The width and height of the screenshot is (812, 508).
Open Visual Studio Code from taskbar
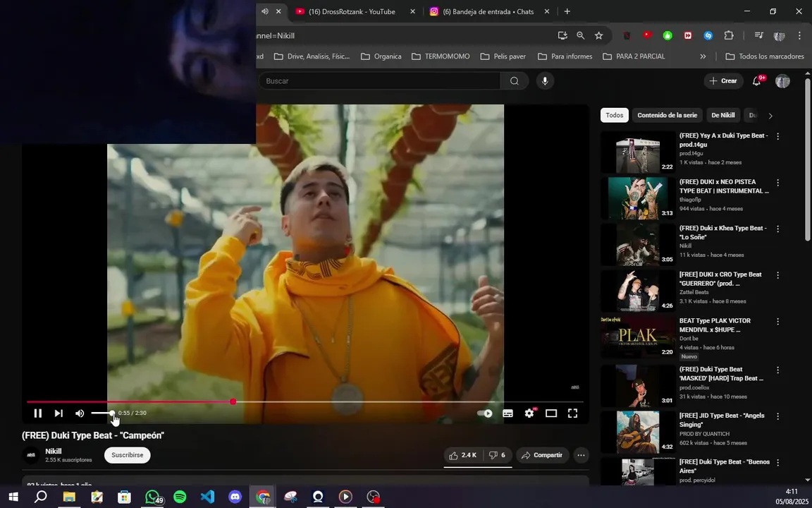click(x=207, y=497)
